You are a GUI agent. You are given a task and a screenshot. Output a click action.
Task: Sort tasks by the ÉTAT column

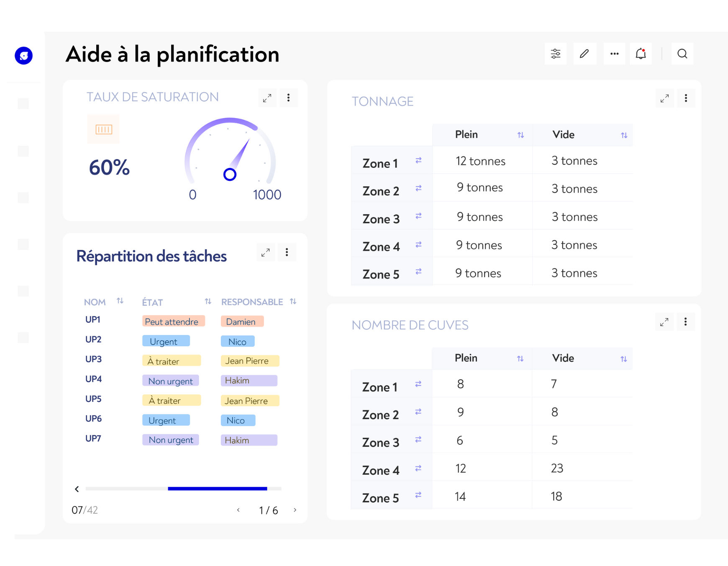pyautogui.click(x=208, y=301)
